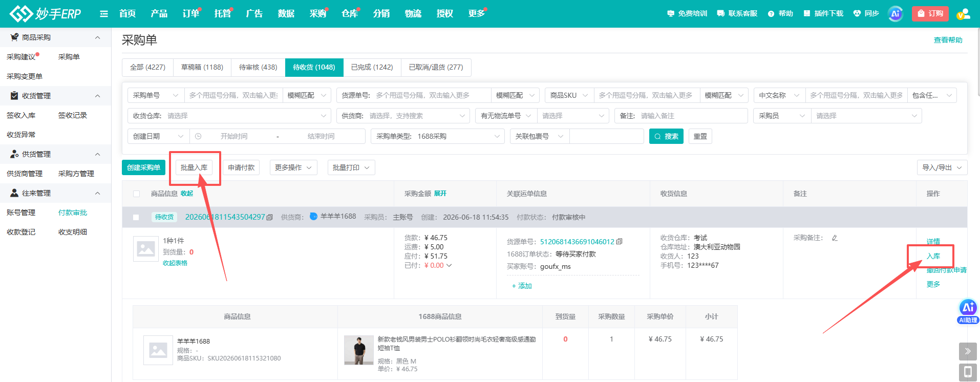
Task: Copy the purchase order number icon
Action: (270, 218)
